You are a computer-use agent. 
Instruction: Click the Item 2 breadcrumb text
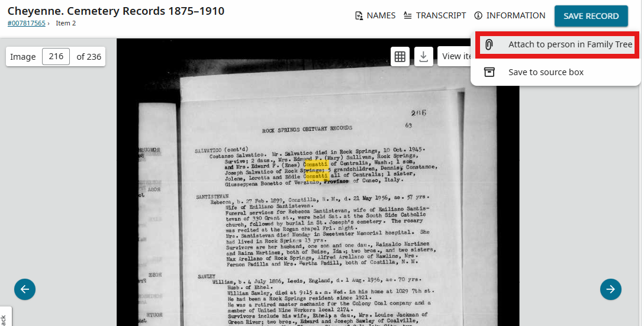66,23
